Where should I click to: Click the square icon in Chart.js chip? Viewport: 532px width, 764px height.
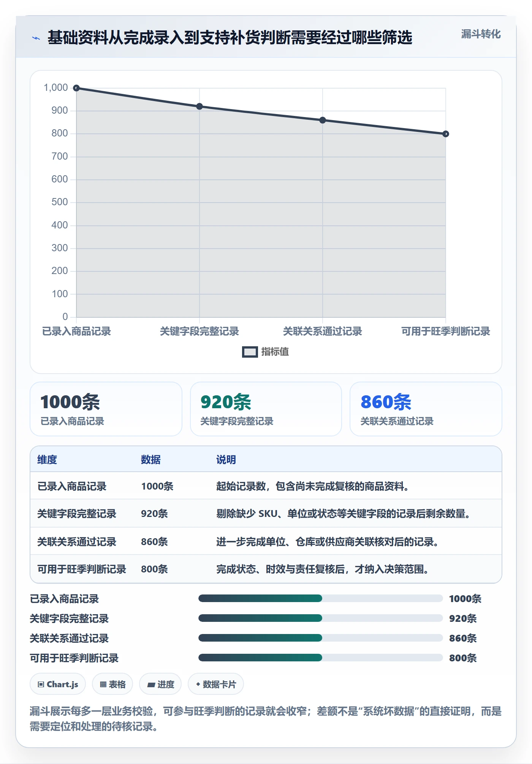[x=41, y=685]
